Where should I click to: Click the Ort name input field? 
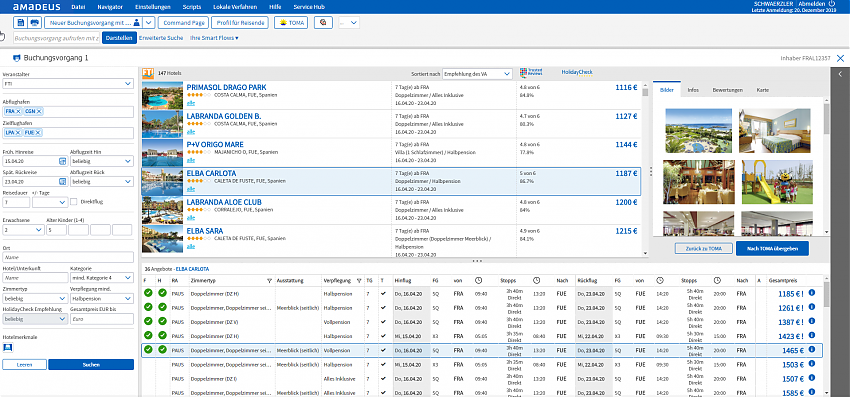tap(68, 258)
